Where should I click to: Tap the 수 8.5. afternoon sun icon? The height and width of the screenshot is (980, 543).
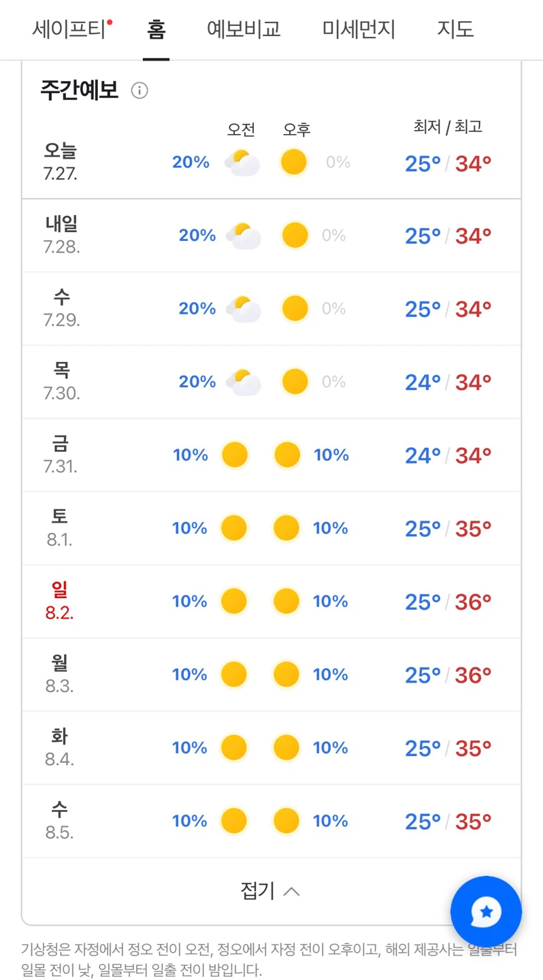click(x=286, y=821)
